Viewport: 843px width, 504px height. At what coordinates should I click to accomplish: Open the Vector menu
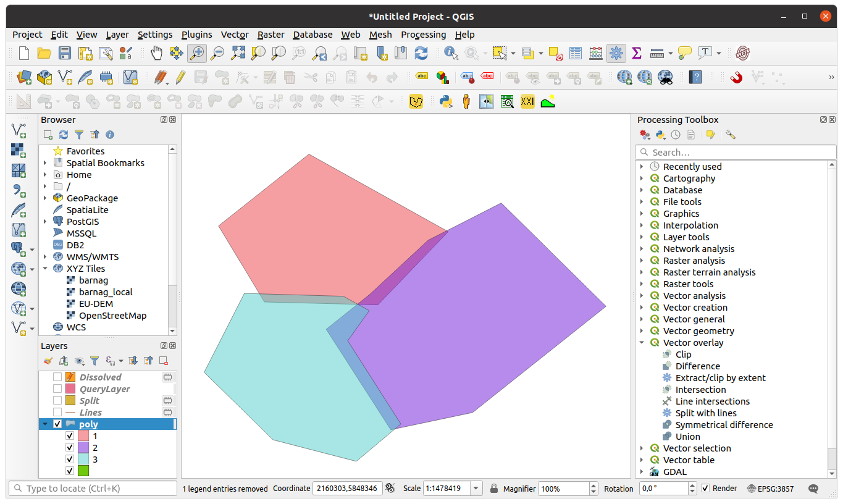pos(235,35)
